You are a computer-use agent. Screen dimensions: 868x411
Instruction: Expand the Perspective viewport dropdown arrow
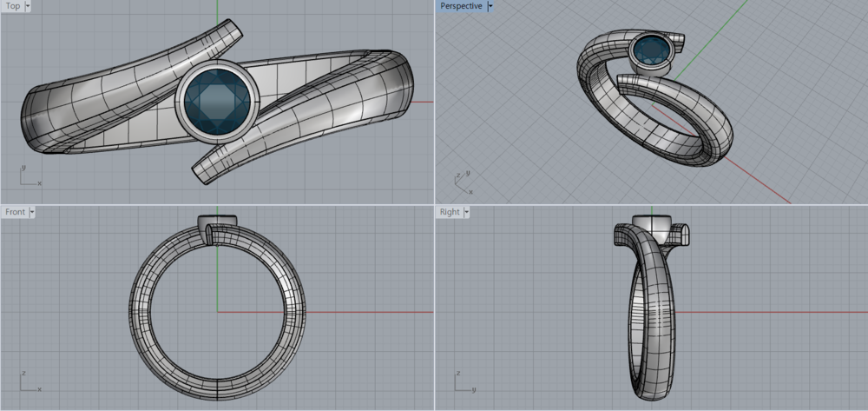coord(490,6)
